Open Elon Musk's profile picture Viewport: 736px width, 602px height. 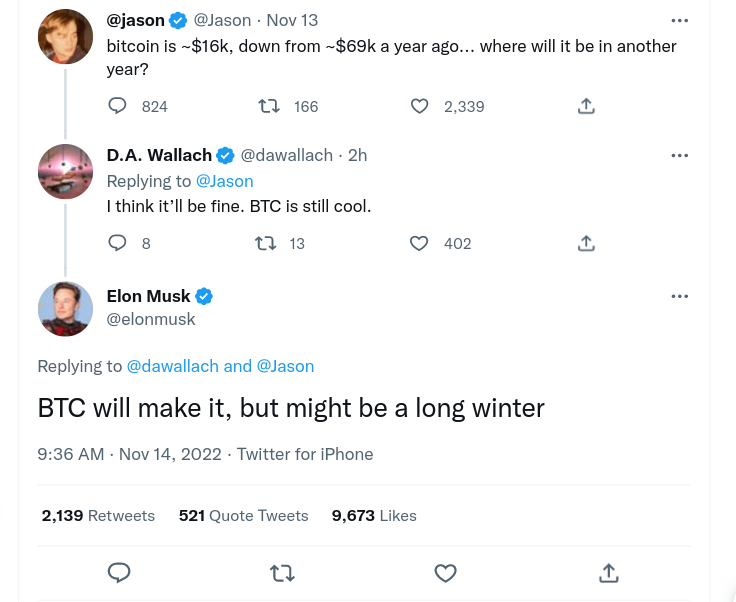pos(66,308)
